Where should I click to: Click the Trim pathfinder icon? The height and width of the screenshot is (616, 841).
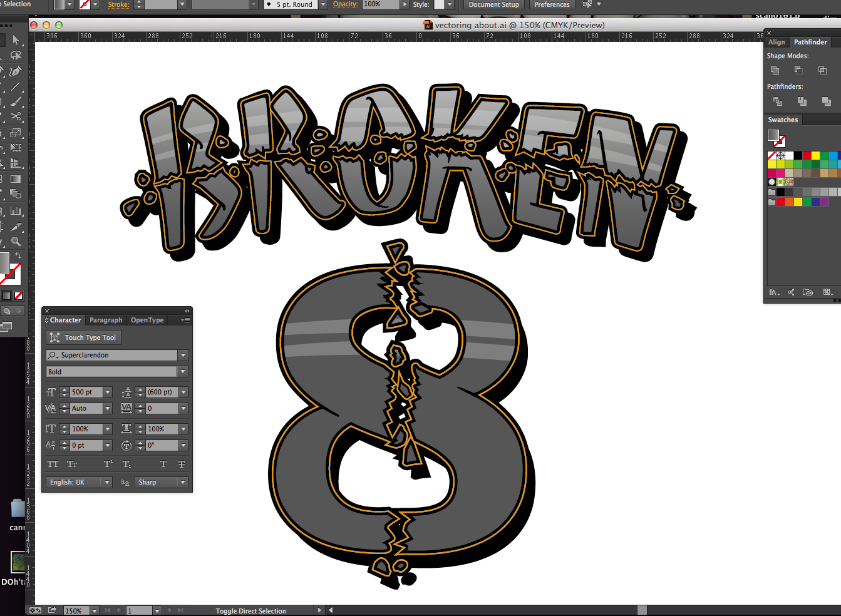802,101
